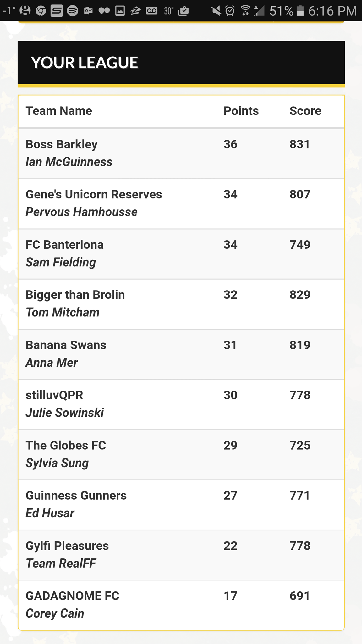This screenshot has height=644, width=362.
Task: Tap the alarm clock status icon
Action: [230, 11]
